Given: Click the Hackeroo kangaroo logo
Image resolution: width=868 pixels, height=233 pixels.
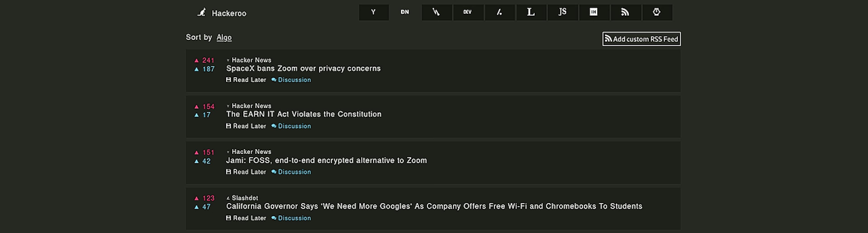Looking at the screenshot, I should [201, 13].
